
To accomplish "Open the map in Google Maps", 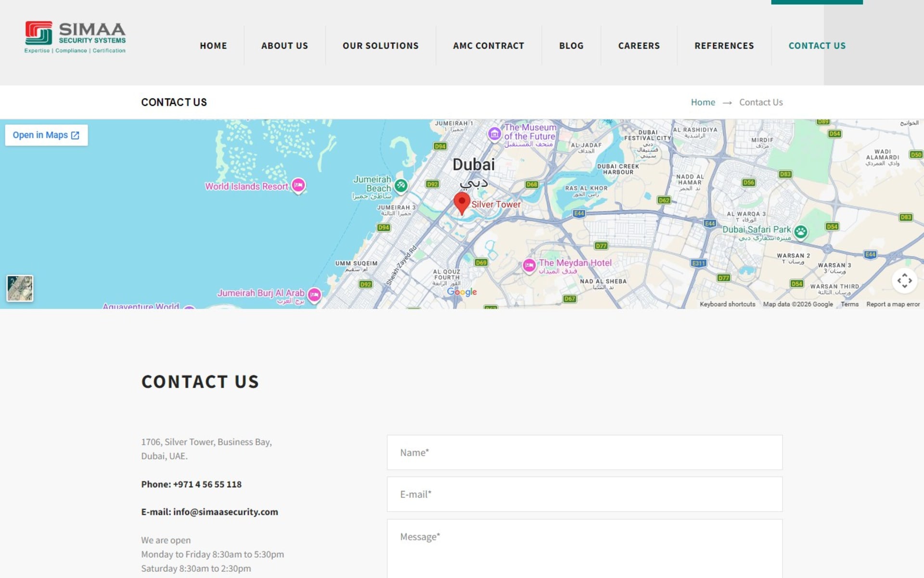I will (46, 135).
